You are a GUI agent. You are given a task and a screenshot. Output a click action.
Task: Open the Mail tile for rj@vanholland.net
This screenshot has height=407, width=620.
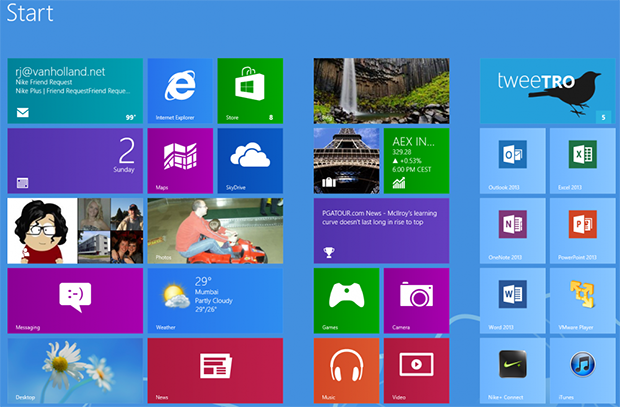click(x=75, y=91)
